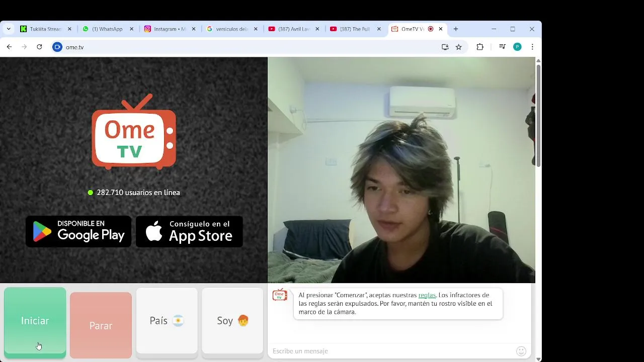Screen dimensions: 644x362
Task: Minimize the Chrome window
Action: [494, 29]
